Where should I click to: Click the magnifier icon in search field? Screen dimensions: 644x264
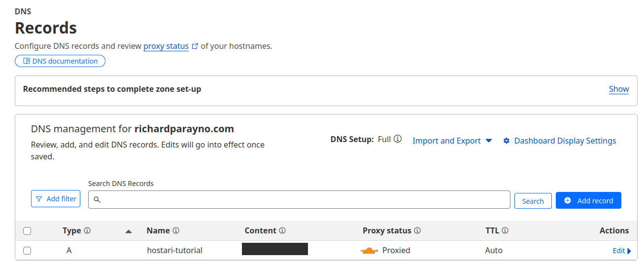coord(97,200)
